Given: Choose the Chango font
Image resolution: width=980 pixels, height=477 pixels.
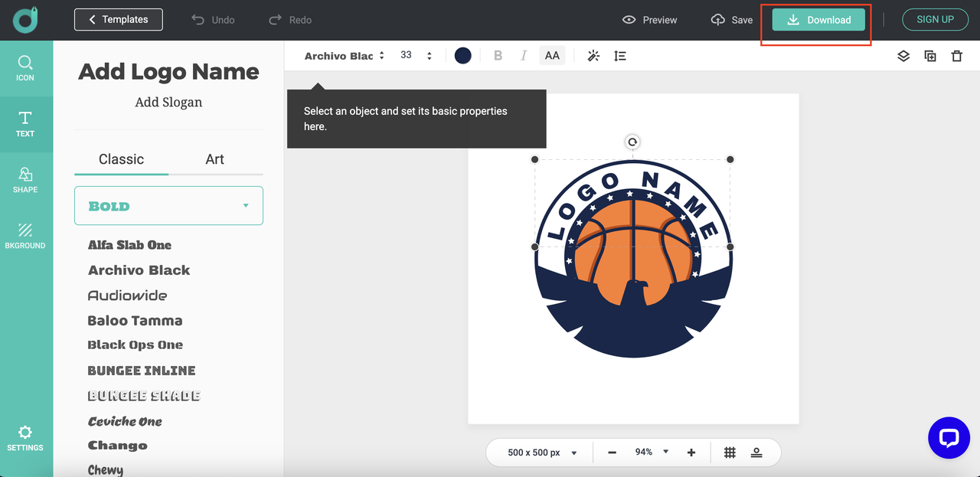Looking at the screenshot, I should pos(117,446).
